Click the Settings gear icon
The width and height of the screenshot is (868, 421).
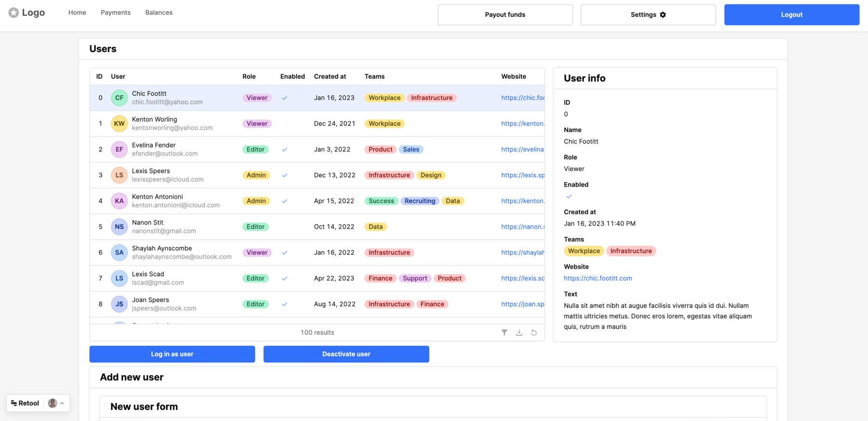point(663,14)
